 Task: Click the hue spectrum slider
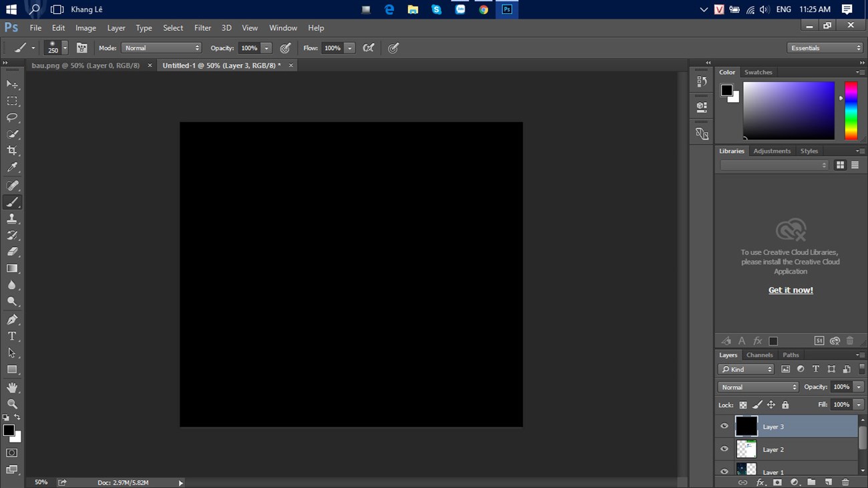point(851,111)
